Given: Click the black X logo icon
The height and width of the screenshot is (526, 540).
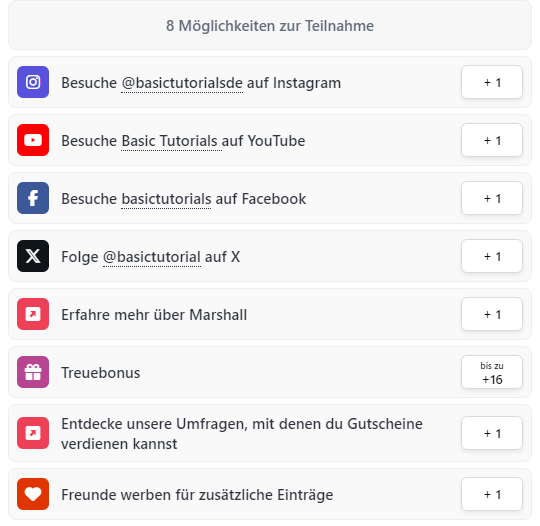Looking at the screenshot, I should click(33, 256).
